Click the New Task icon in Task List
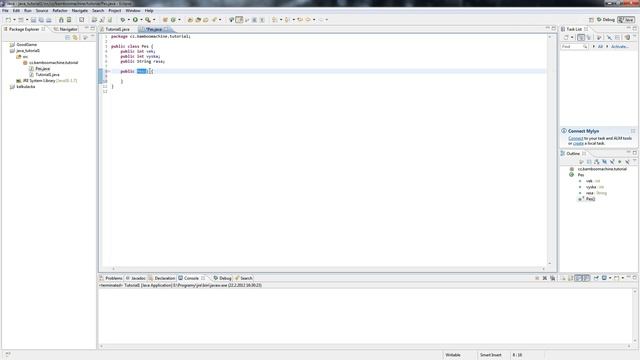Viewport: 640px width, 360px height. point(566,37)
